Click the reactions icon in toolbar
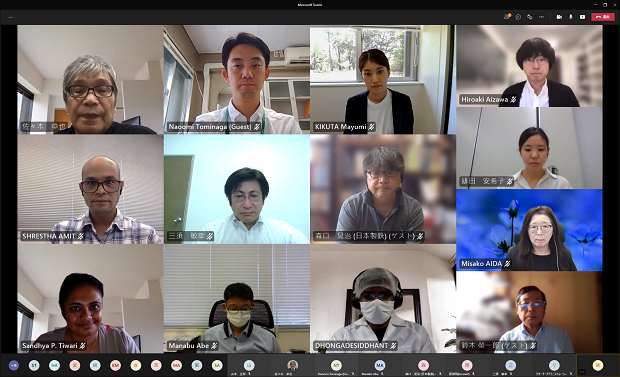Viewport: 620px width, 377px height. (x=530, y=17)
